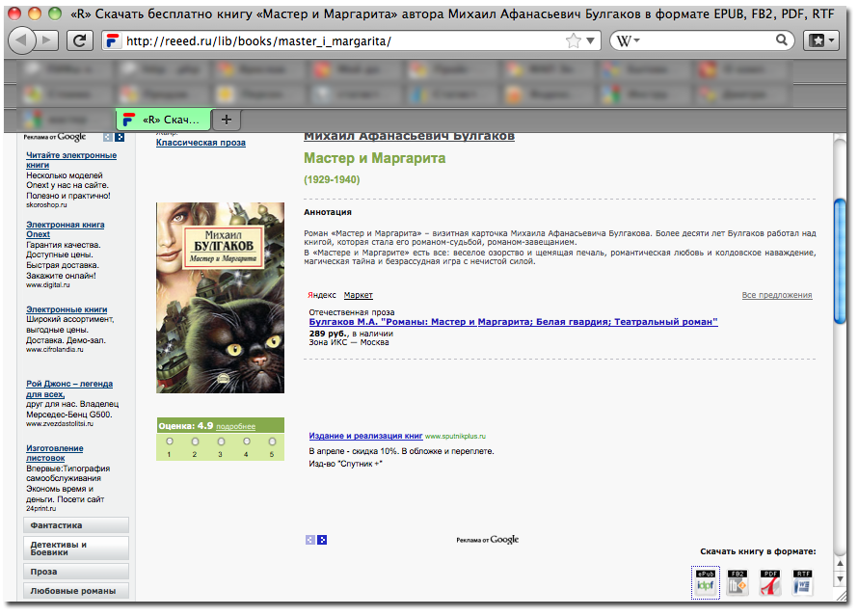Reload the page with the refresh button
Image resolution: width=858 pixels, height=616 pixels.
click(81, 40)
